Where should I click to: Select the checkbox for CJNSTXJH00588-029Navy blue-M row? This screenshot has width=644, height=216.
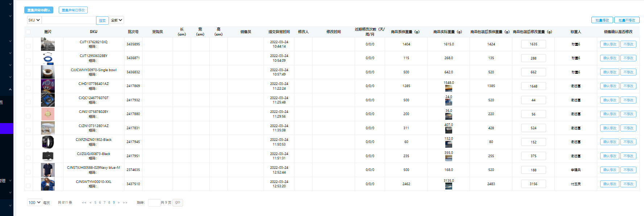coord(28,172)
